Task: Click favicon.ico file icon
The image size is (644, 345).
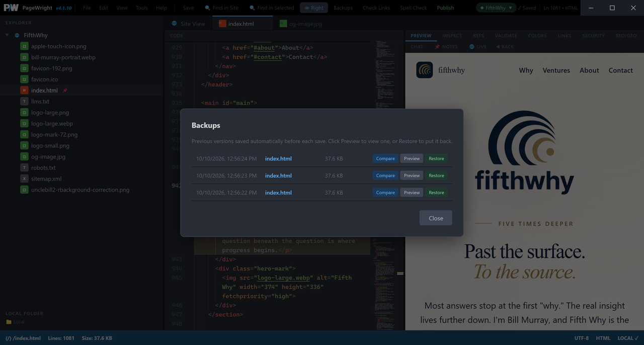Action: pyautogui.click(x=24, y=79)
